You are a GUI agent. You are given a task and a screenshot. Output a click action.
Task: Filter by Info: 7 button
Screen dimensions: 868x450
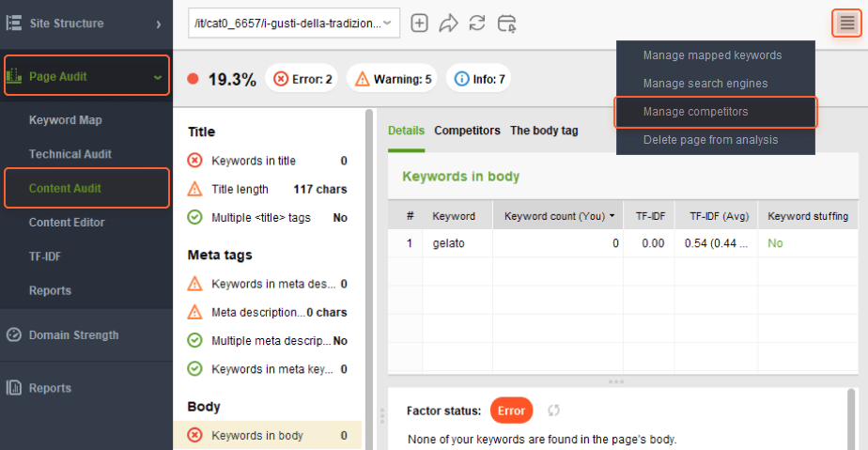pyautogui.click(x=478, y=79)
